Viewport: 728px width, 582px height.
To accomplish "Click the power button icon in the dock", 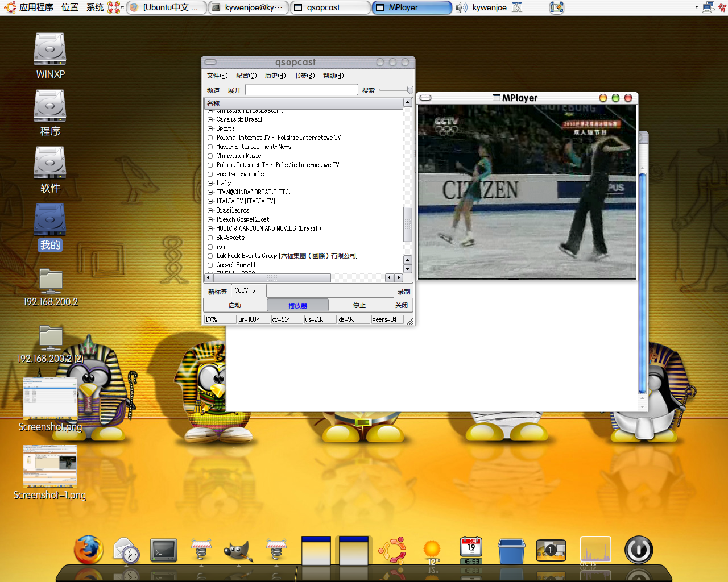I will pos(639,550).
